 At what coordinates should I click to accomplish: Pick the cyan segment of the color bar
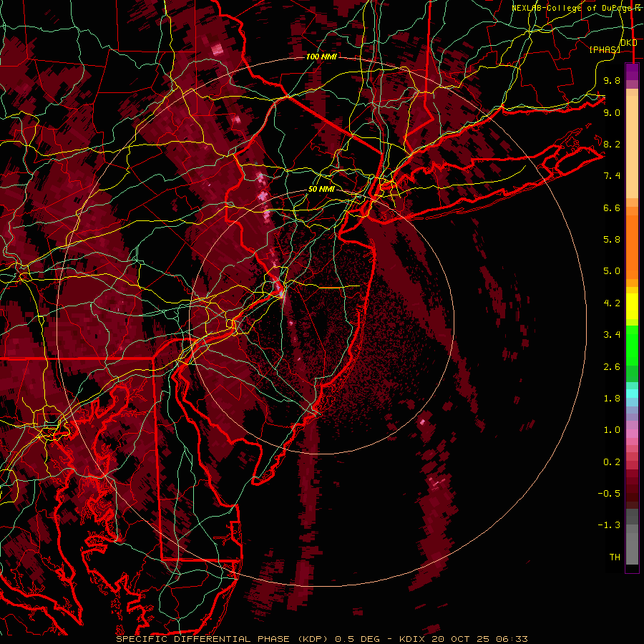click(632, 394)
